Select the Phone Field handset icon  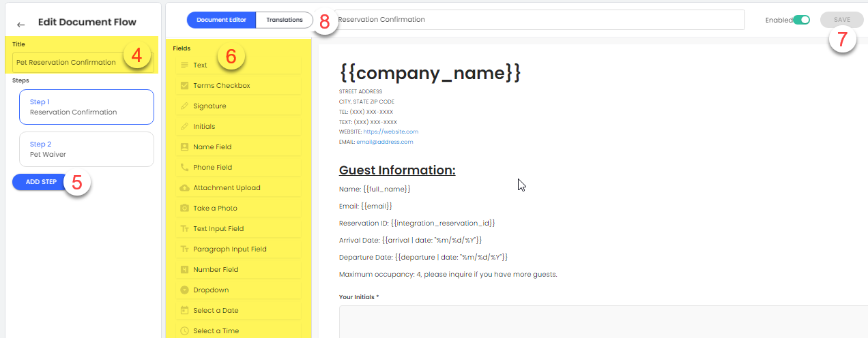(x=184, y=168)
